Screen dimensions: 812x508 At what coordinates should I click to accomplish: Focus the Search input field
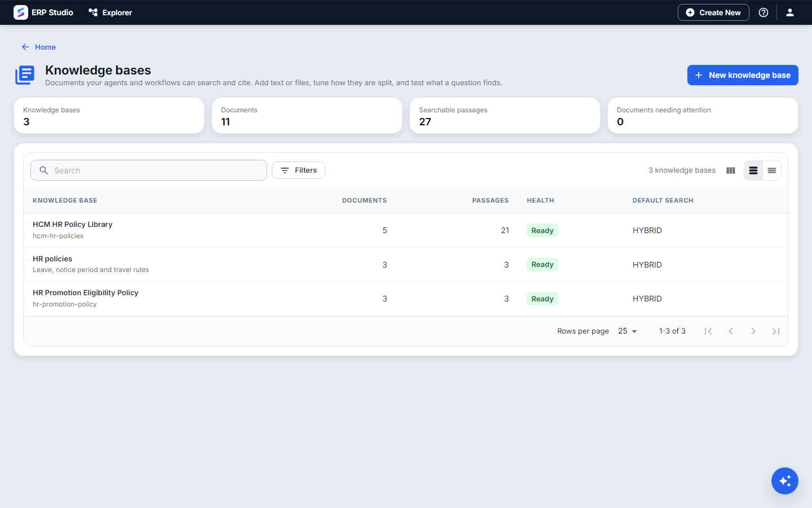(x=149, y=170)
